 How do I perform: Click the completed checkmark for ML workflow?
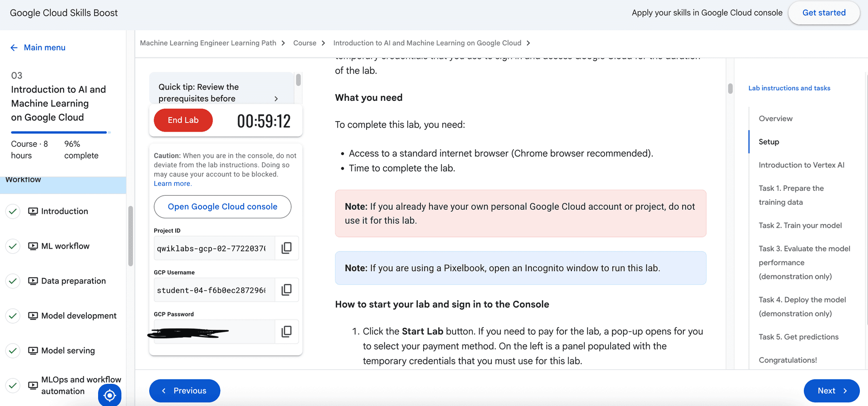13,246
